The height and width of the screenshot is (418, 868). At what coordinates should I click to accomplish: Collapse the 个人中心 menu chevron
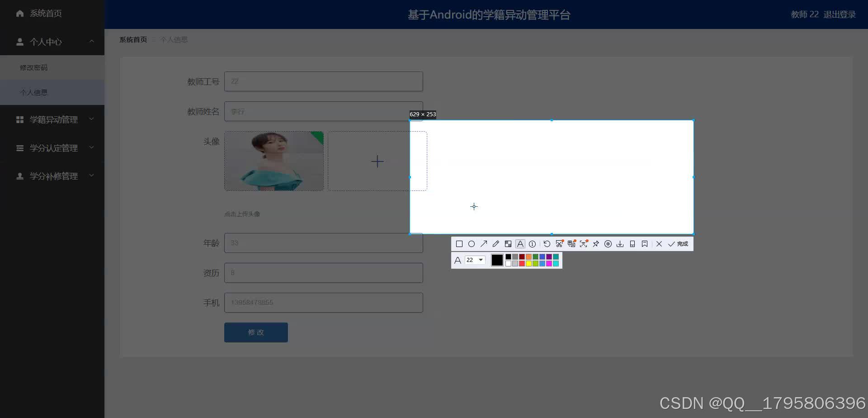coord(92,42)
